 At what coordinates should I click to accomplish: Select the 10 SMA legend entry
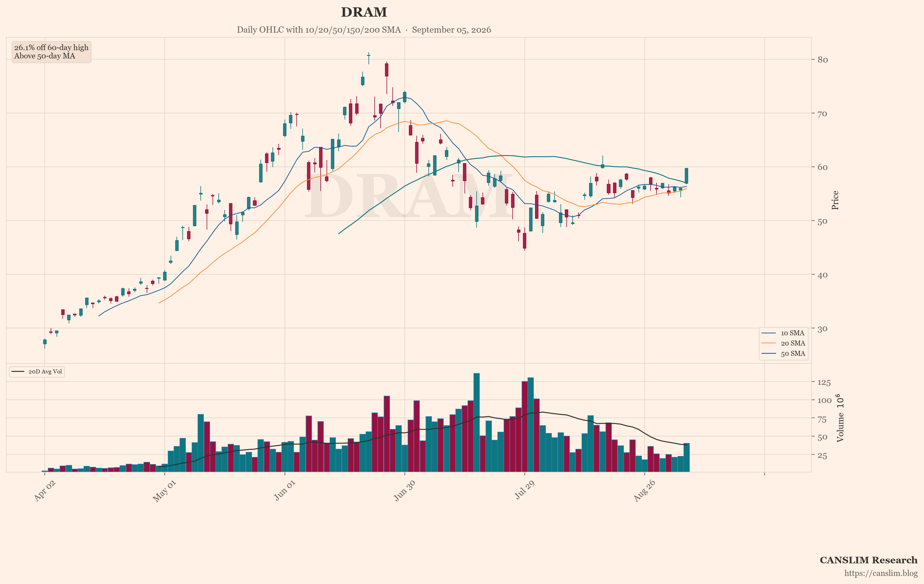783,333
